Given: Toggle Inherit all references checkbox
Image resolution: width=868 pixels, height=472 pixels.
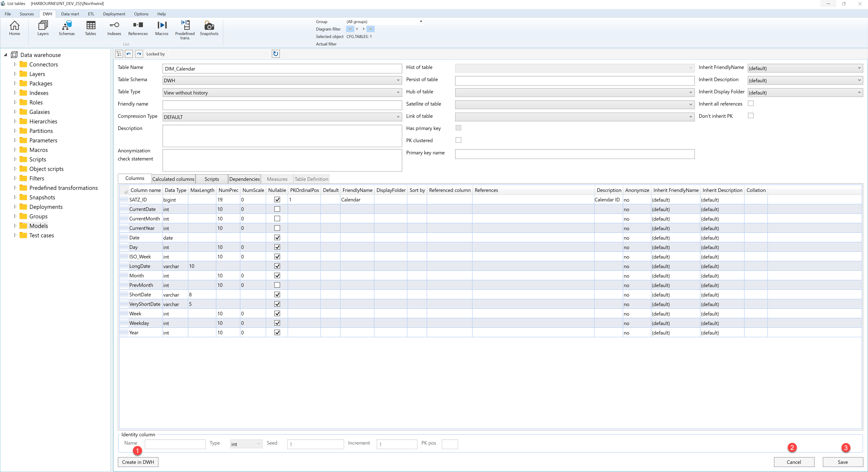Looking at the screenshot, I should [751, 104].
